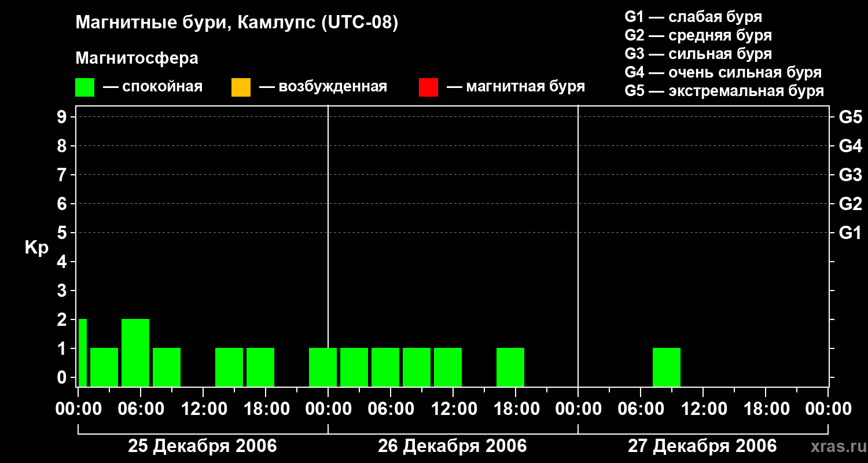Click the '25 Декабря 2006' date label
The image size is (868, 463).
click(203, 446)
